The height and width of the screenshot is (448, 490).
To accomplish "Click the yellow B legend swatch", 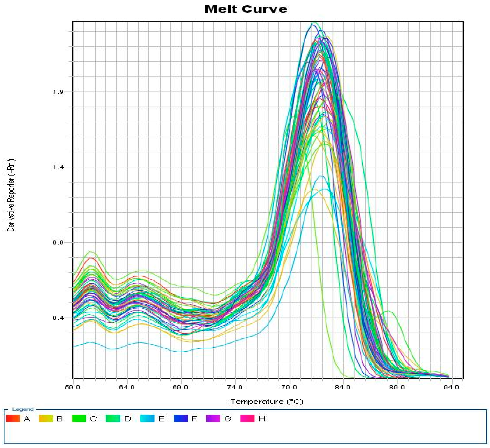I will 45,419.
